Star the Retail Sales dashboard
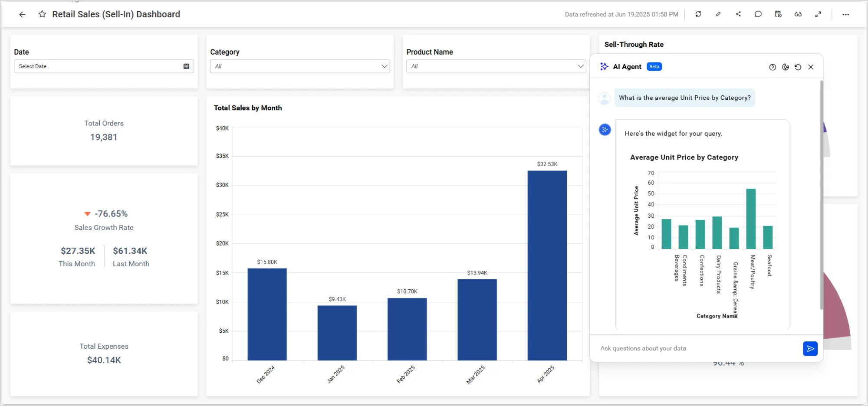The image size is (868, 406). point(42,14)
